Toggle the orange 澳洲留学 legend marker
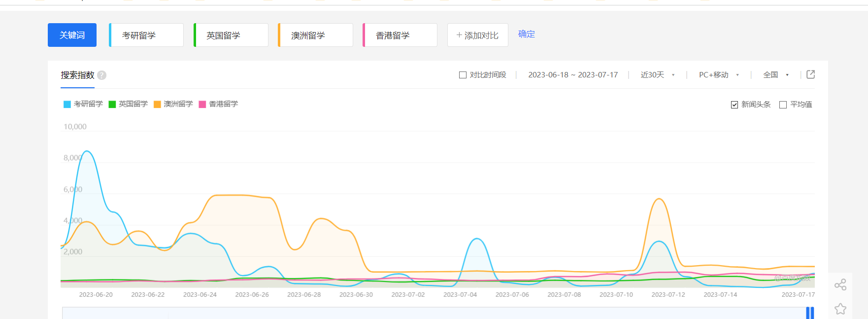This screenshot has width=868, height=319. (158, 104)
